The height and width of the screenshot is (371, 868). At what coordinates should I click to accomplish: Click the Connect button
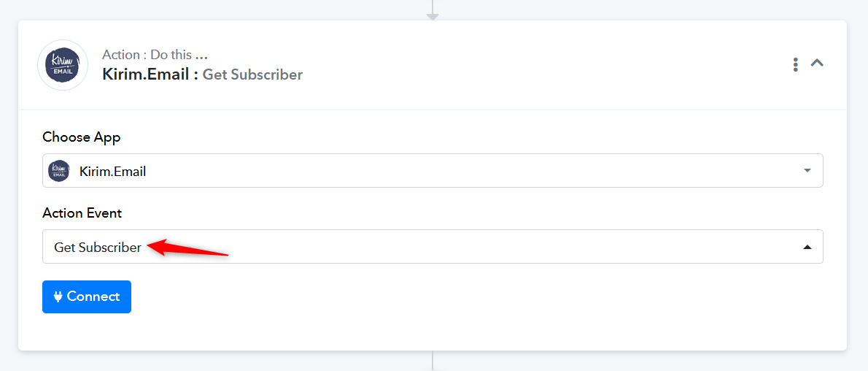[x=87, y=297]
